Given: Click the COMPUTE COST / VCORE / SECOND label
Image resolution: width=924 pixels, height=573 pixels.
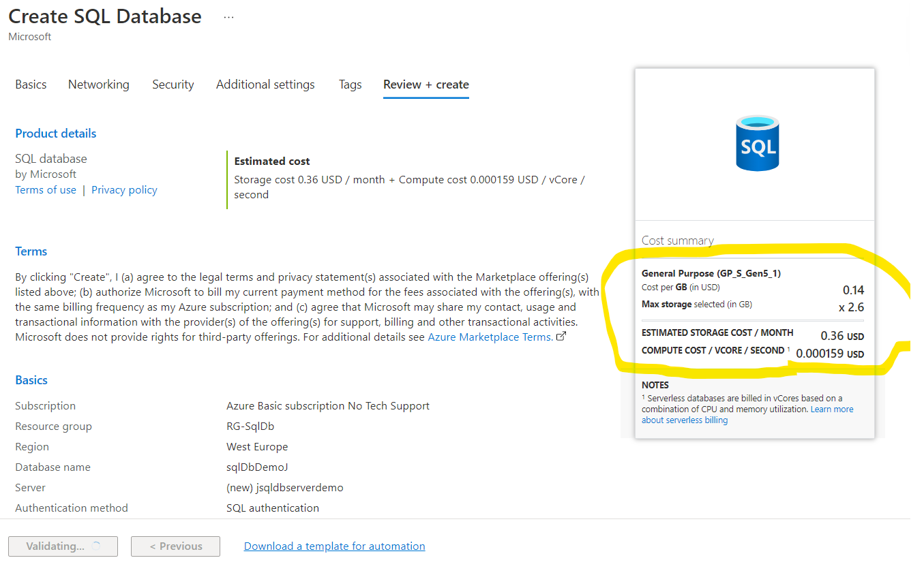Looking at the screenshot, I should pyautogui.click(x=713, y=350).
